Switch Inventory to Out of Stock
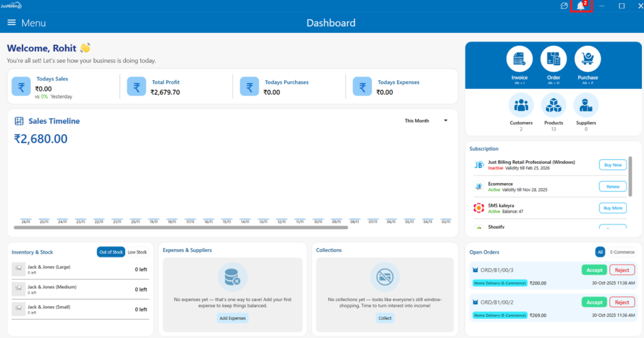Screen dimensions: 644x338 [x=111, y=252]
